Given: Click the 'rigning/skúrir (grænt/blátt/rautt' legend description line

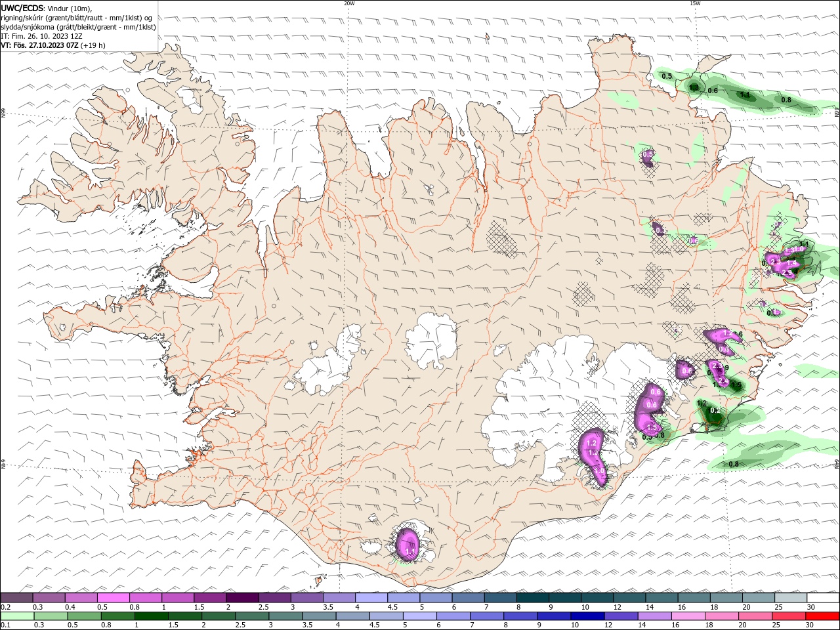Looking at the screenshot, I should click(x=77, y=18).
